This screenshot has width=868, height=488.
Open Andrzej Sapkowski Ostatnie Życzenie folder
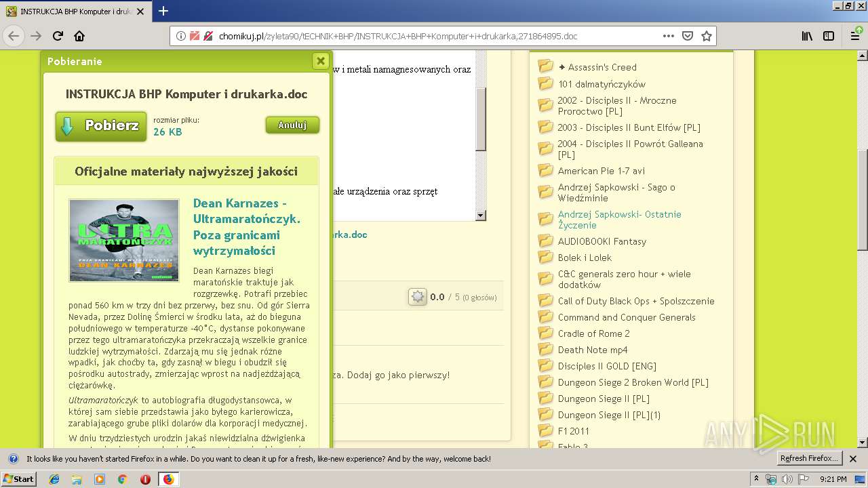tap(620, 220)
